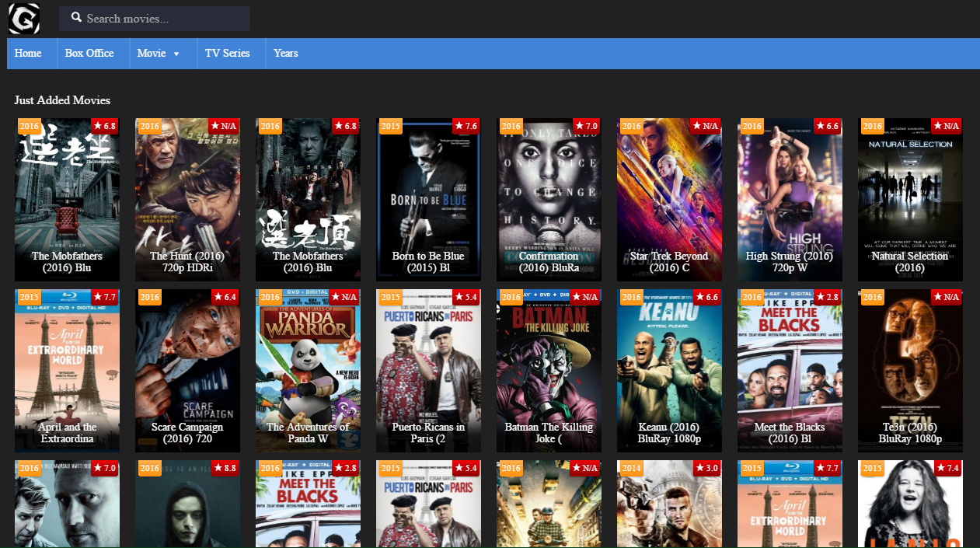Click the 2015 badge on Born to Be Blue
Screen dimensions: 980x548
(x=390, y=125)
